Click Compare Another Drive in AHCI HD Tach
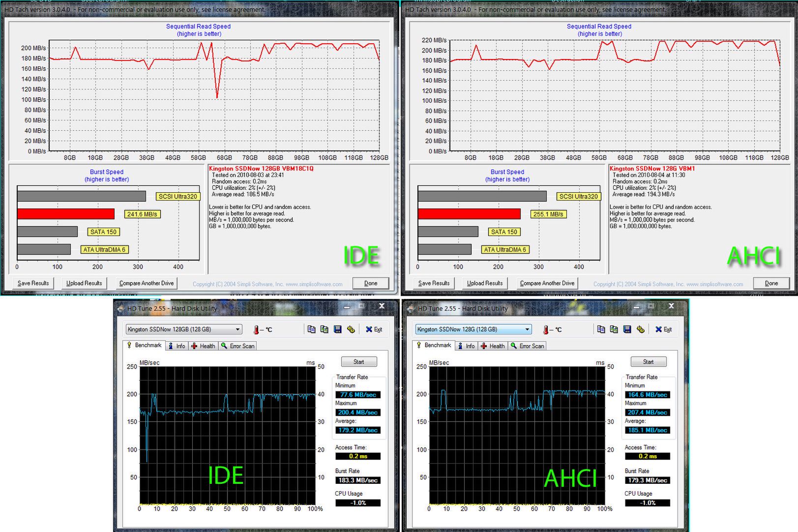The height and width of the screenshot is (532, 798). [547, 283]
